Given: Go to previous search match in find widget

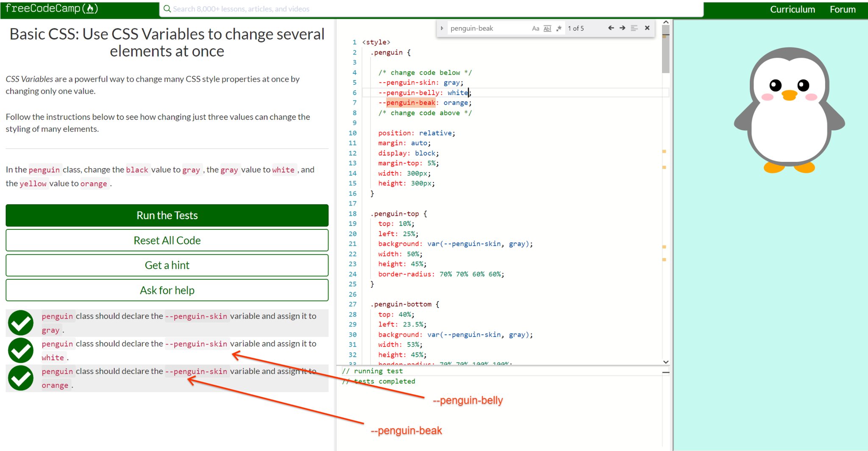Looking at the screenshot, I should (612, 28).
